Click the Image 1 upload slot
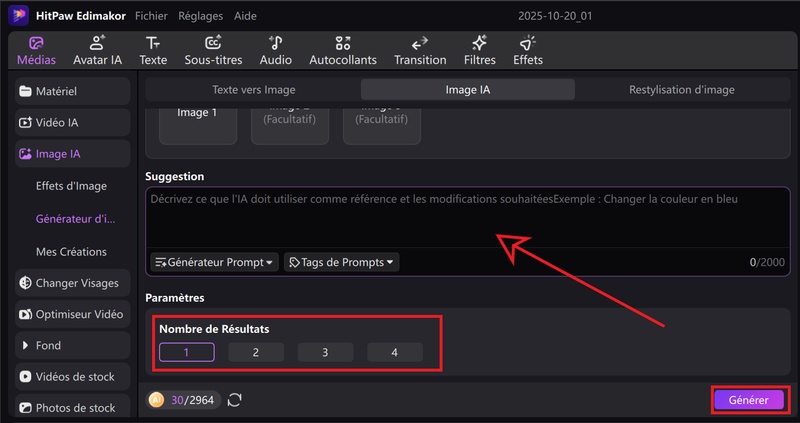The width and height of the screenshot is (800, 423). (x=198, y=126)
